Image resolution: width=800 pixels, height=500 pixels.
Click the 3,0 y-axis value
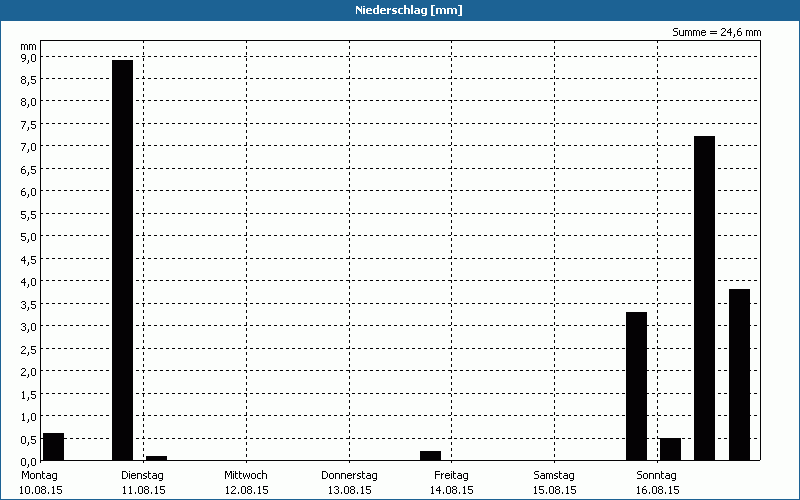[x=29, y=327]
